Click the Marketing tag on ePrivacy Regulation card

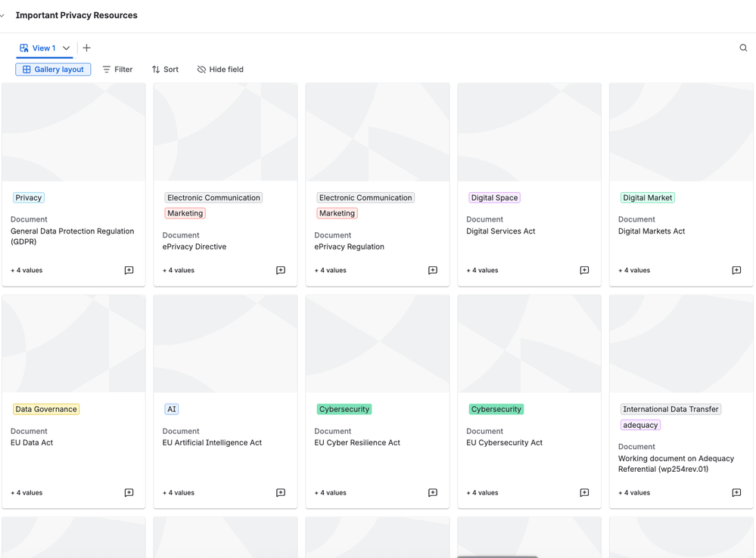coord(337,213)
